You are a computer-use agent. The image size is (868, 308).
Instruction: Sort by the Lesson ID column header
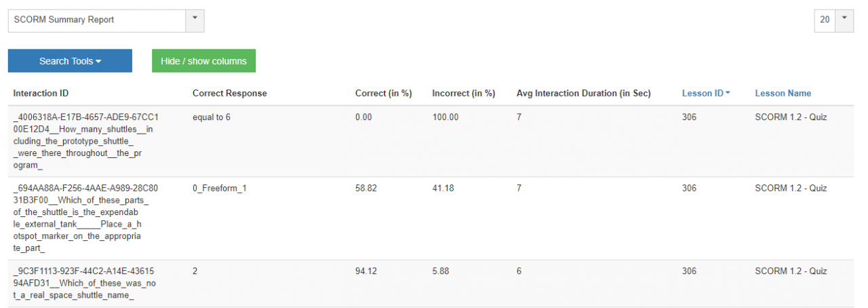point(703,94)
